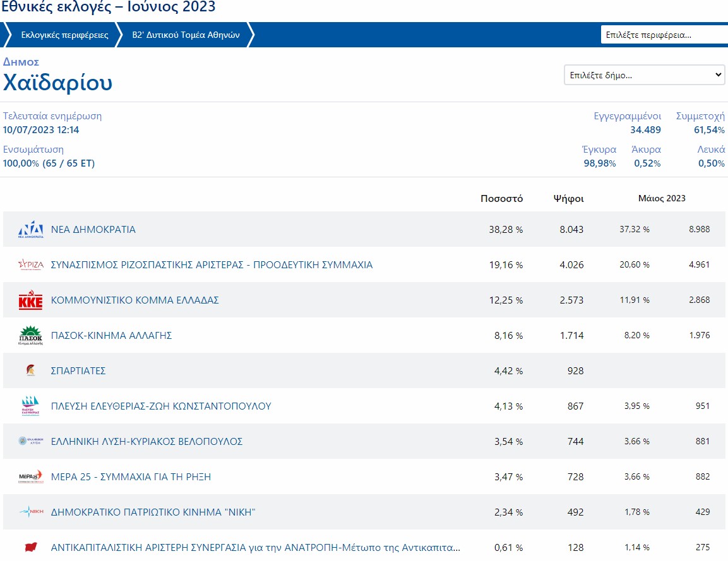Screen dimensions: 728x561
Task: Click ΠΑΣΟΚ May 2023 percentage 8,20 %
Action: (636, 335)
